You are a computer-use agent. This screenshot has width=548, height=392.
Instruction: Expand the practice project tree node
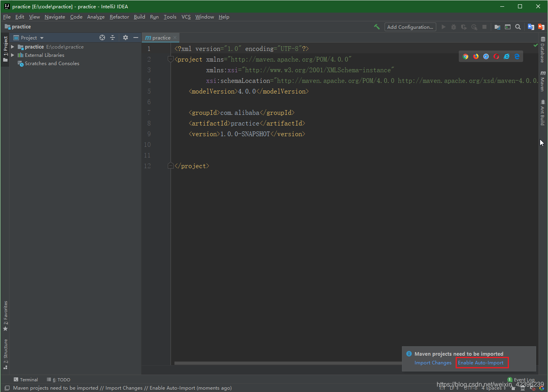click(13, 47)
